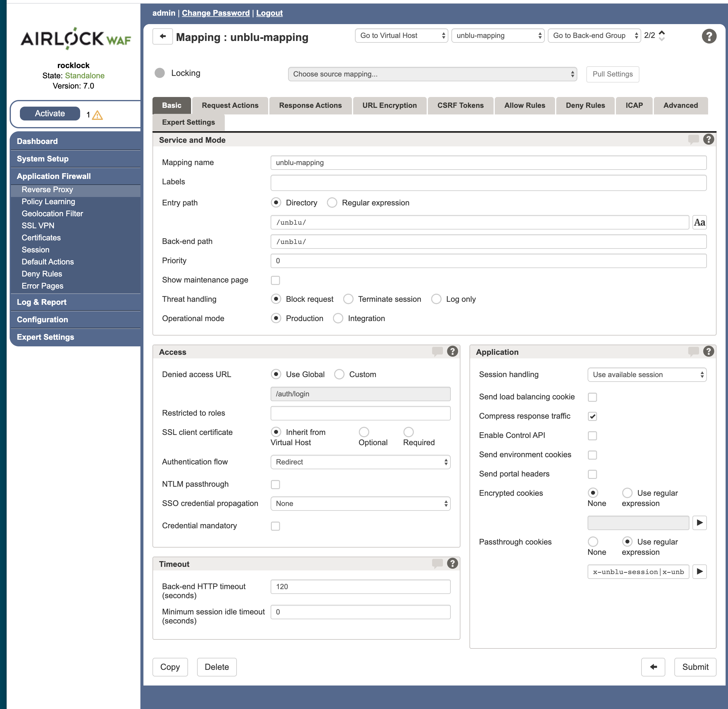The image size is (728, 709).
Task: Switch to the Deny Rules tab
Action: pyautogui.click(x=585, y=105)
